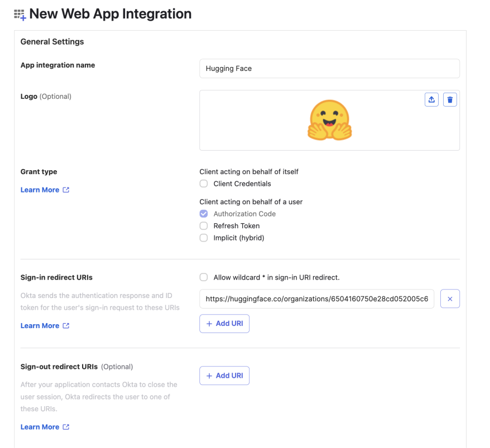Toggle the Authorization Code checkbox

[x=204, y=214]
